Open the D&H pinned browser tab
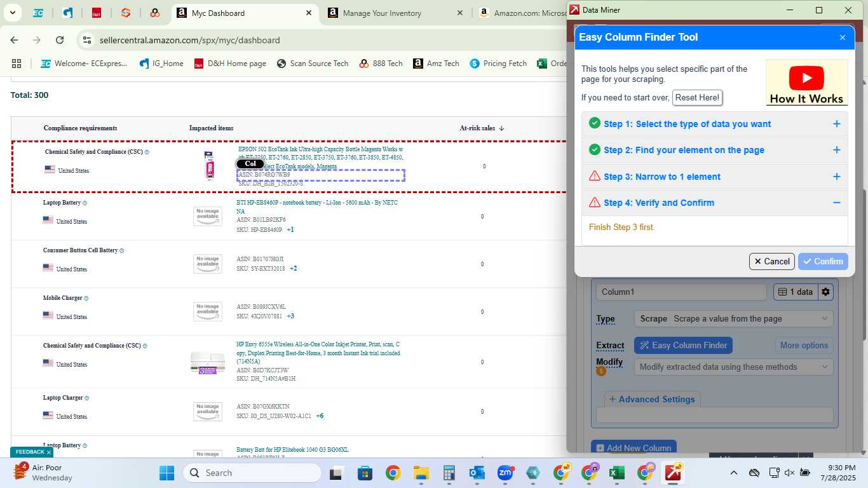This screenshot has height=488, width=868. (97, 13)
